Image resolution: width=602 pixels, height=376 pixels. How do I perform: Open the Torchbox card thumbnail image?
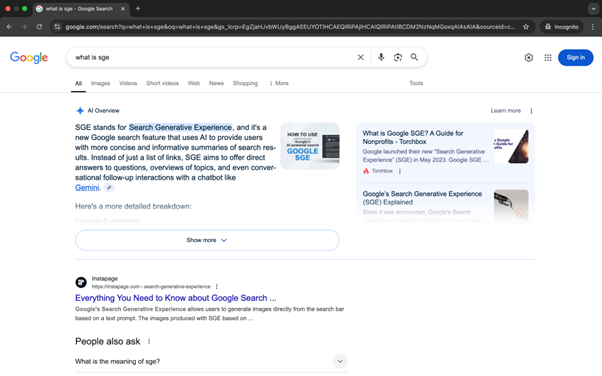511,146
